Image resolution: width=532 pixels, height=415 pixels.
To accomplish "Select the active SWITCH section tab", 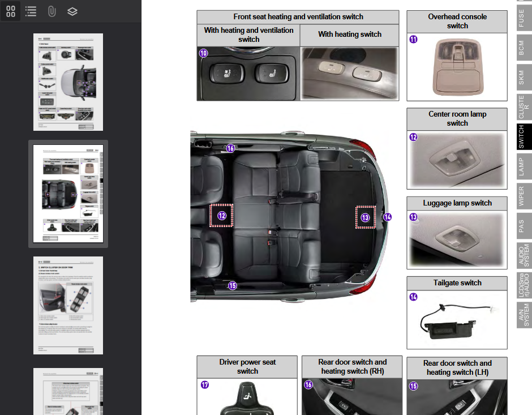I will click(x=523, y=137).
